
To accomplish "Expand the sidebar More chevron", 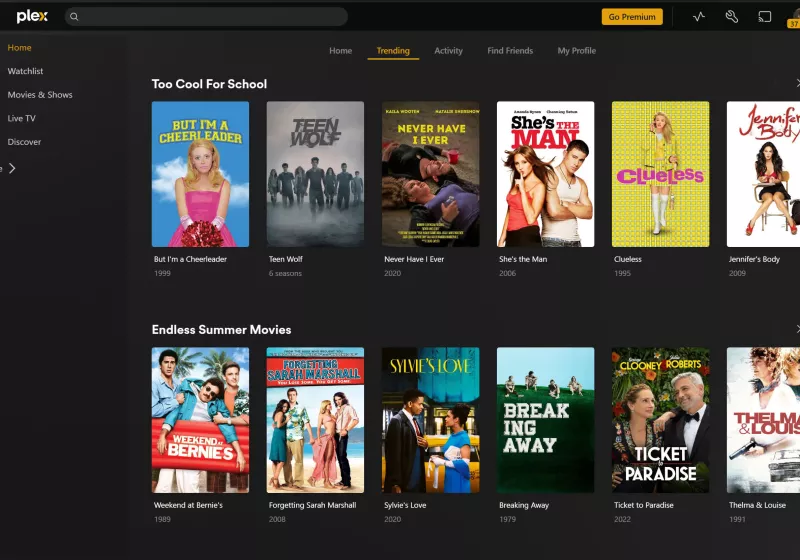I will pos(12,168).
